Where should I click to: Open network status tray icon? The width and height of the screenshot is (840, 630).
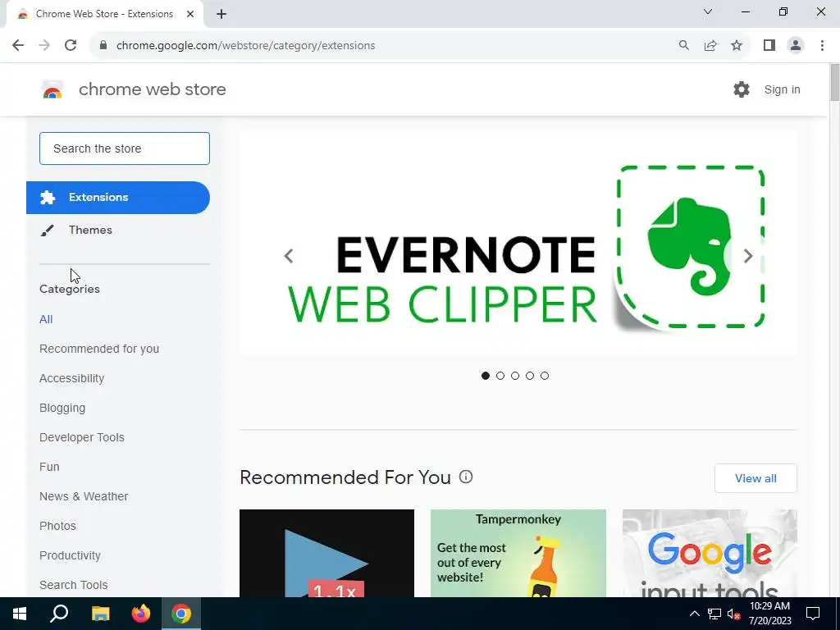tap(714, 614)
